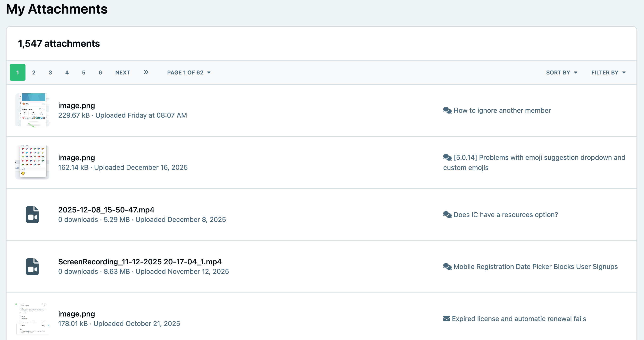Open 'Mobile Registration Date Picker Blocks User Signups' topic

point(536,267)
